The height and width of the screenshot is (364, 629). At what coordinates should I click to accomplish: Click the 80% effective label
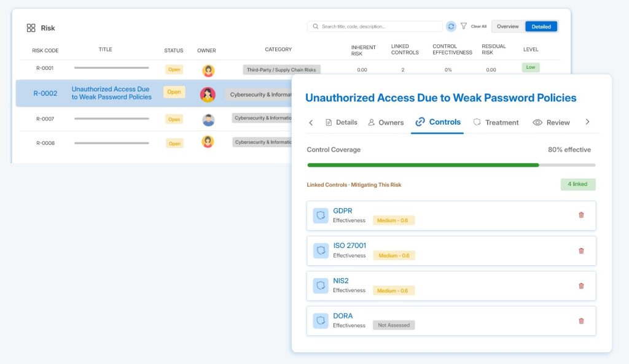[569, 150]
